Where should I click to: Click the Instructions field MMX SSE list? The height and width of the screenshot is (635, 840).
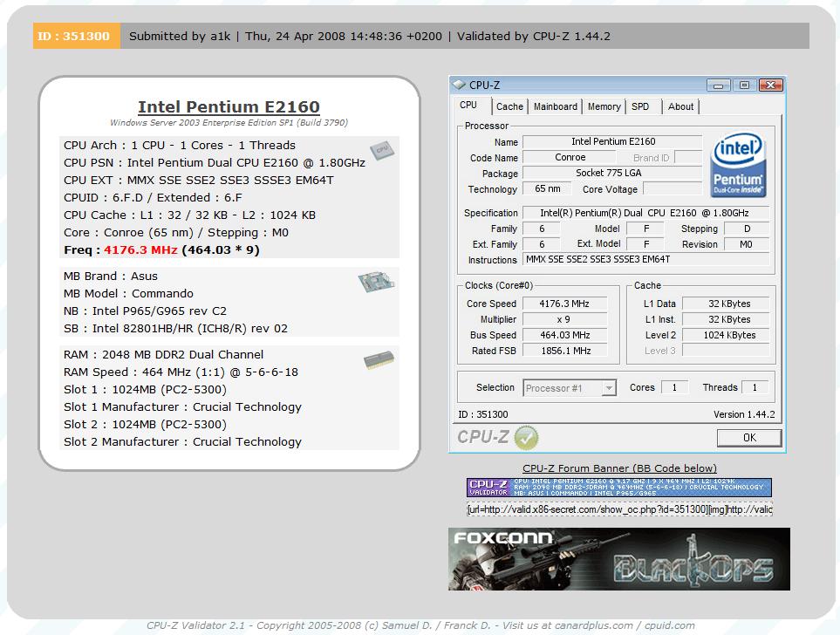pyautogui.click(x=645, y=259)
